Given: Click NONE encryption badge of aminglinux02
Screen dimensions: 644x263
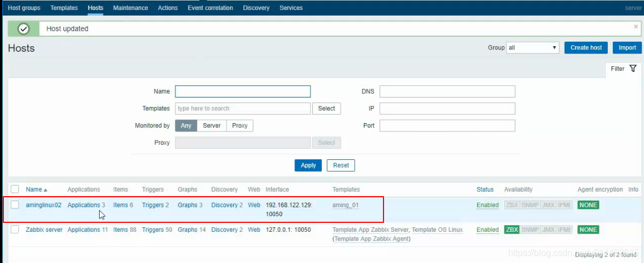Looking at the screenshot, I should tap(588, 204).
